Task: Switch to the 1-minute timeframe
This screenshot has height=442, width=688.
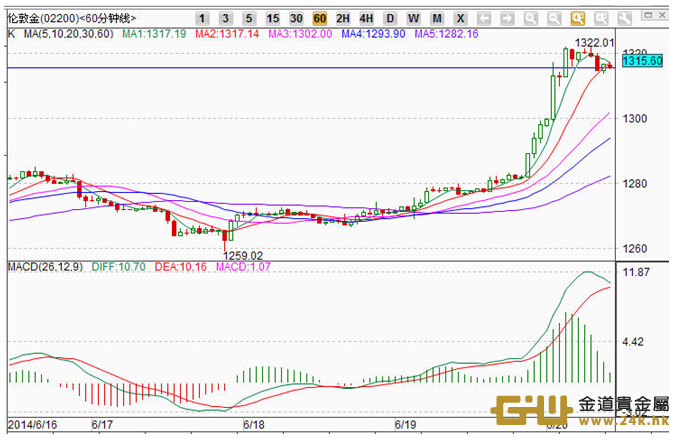Action: point(202,19)
